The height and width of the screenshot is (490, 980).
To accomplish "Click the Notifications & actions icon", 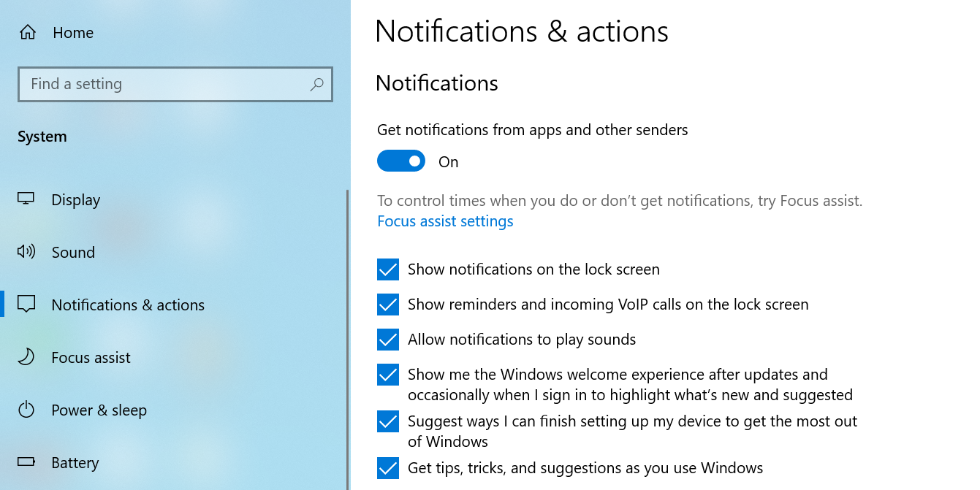I will (x=26, y=305).
